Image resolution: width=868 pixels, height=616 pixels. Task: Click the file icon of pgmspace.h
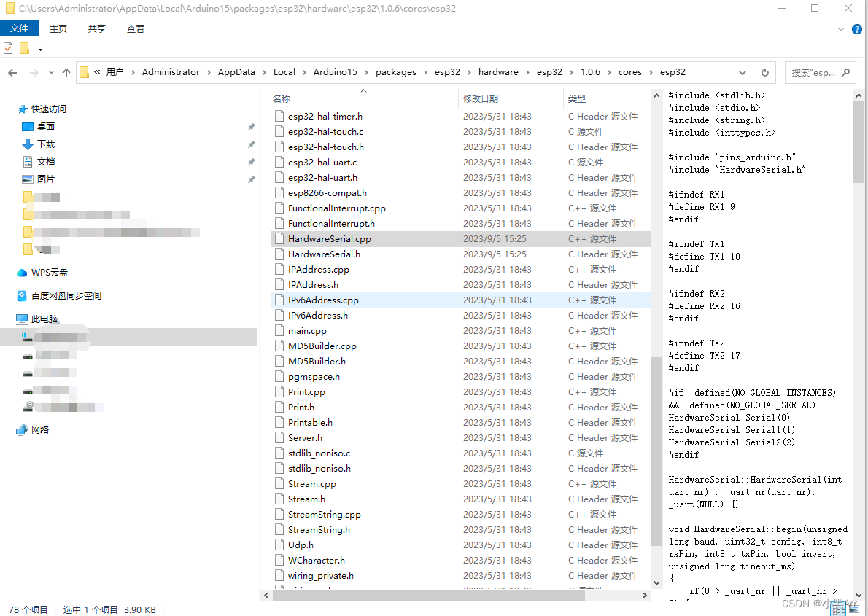click(279, 376)
